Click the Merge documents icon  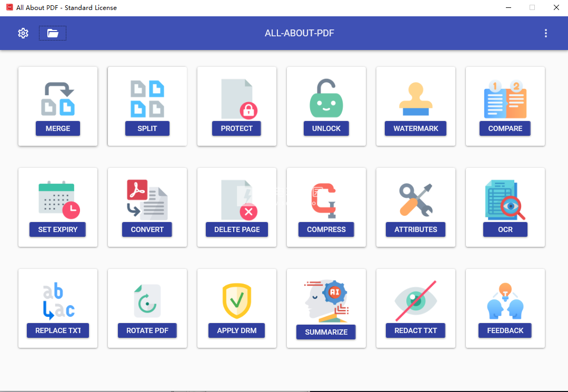coord(58,99)
